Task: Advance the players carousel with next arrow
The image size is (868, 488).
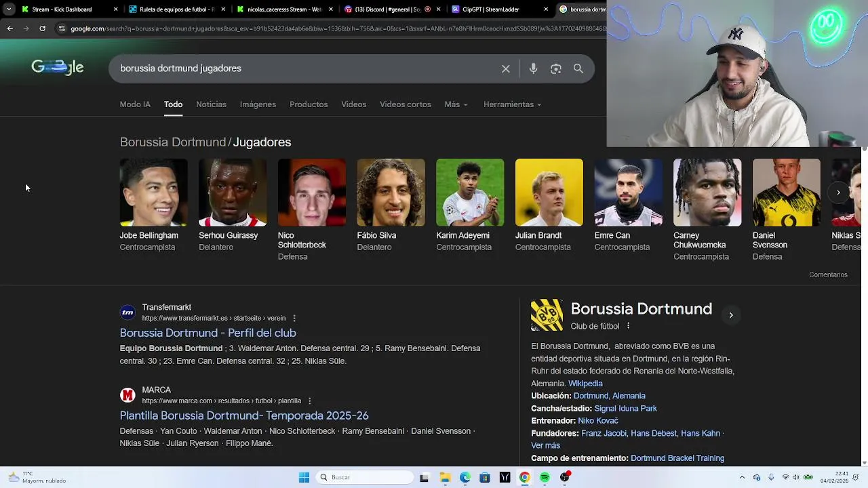Action: click(838, 192)
